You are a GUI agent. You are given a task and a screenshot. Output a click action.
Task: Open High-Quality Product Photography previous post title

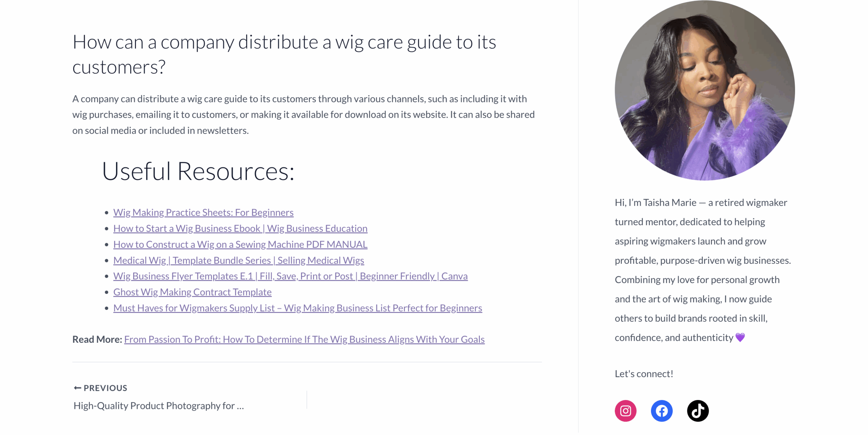click(158, 406)
